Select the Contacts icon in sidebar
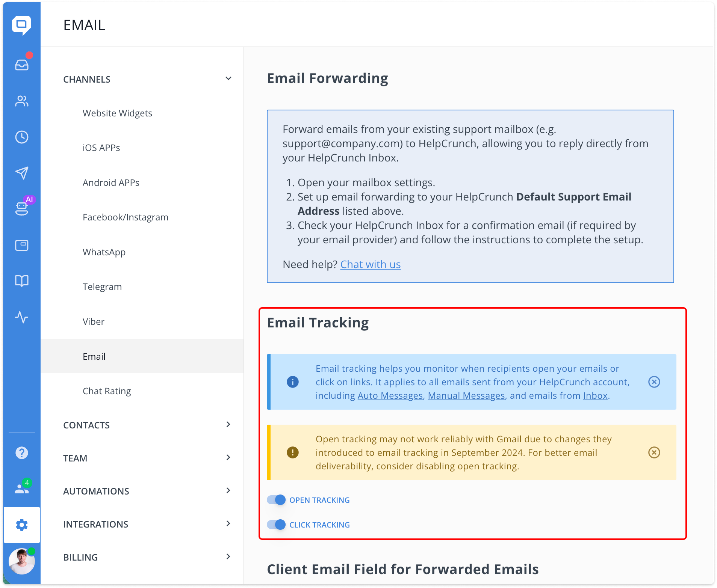Image resolution: width=717 pixels, height=588 pixels. pyautogui.click(x=22, y=101)
